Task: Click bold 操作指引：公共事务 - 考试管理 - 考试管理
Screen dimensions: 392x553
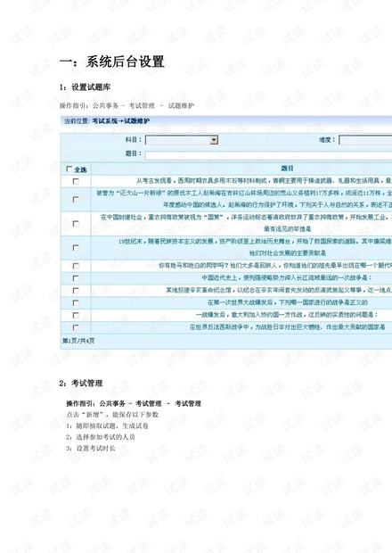Action: (134, 403)
